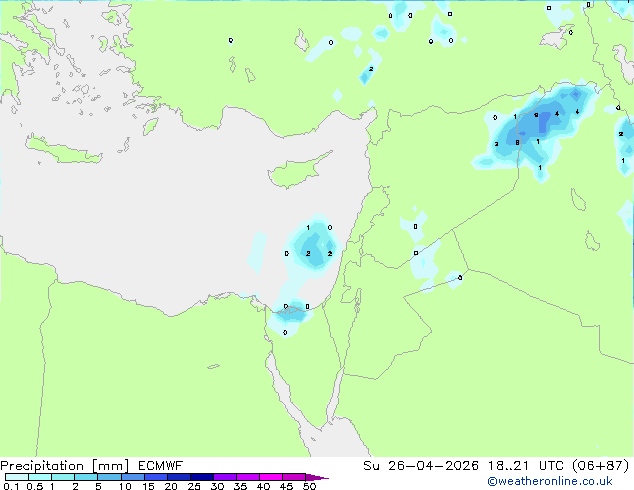Image resolution: width=634 pixels, height=490 pixels.
Task: Pick the legend swatch between 2 and 5
Action: [x=86, y=477]
